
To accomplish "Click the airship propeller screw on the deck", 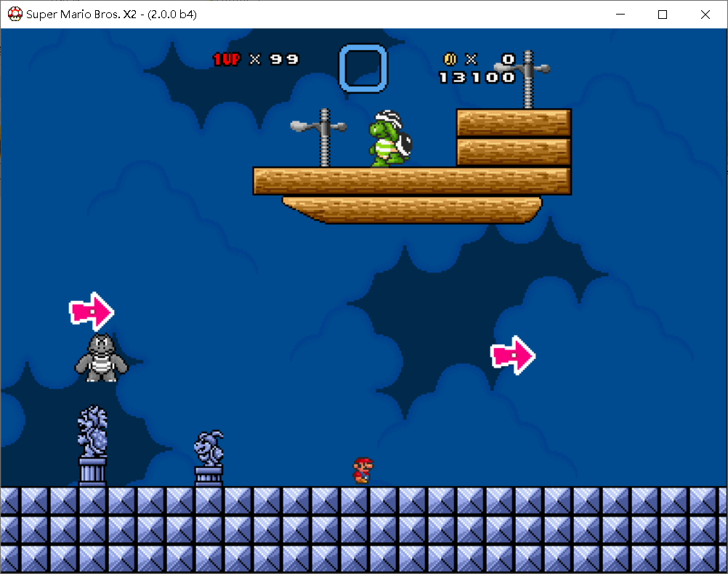I will pos(319,137).
